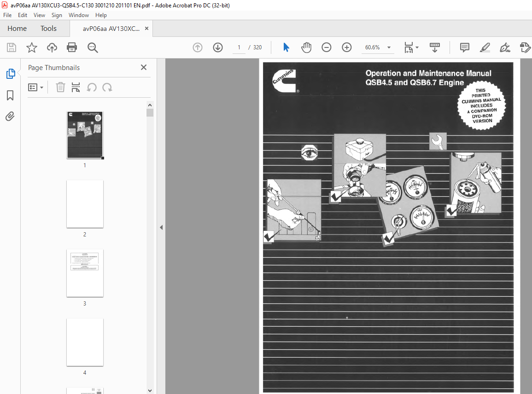The width and height of the screenshot is (532, 394).
Task: Delete selected pages with trash icon
Action: point(60,88)
